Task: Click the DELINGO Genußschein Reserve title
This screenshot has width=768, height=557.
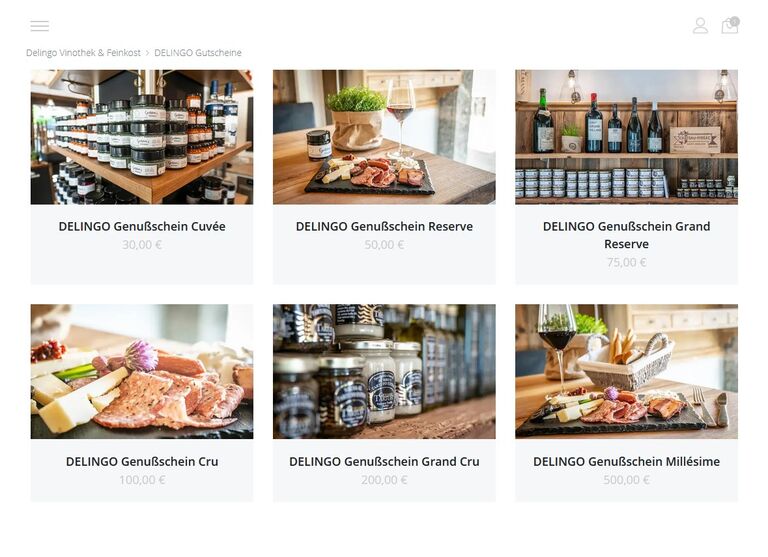Action: (x=384, y=226)
